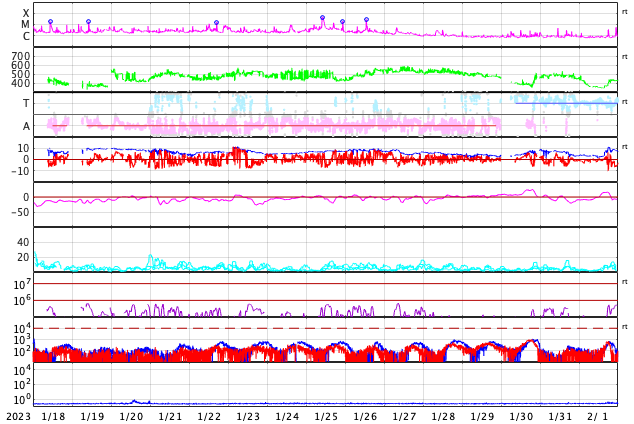Click the 1/27 date label
The width and height of the screenshot is (634, 424).
click(404, 416)
